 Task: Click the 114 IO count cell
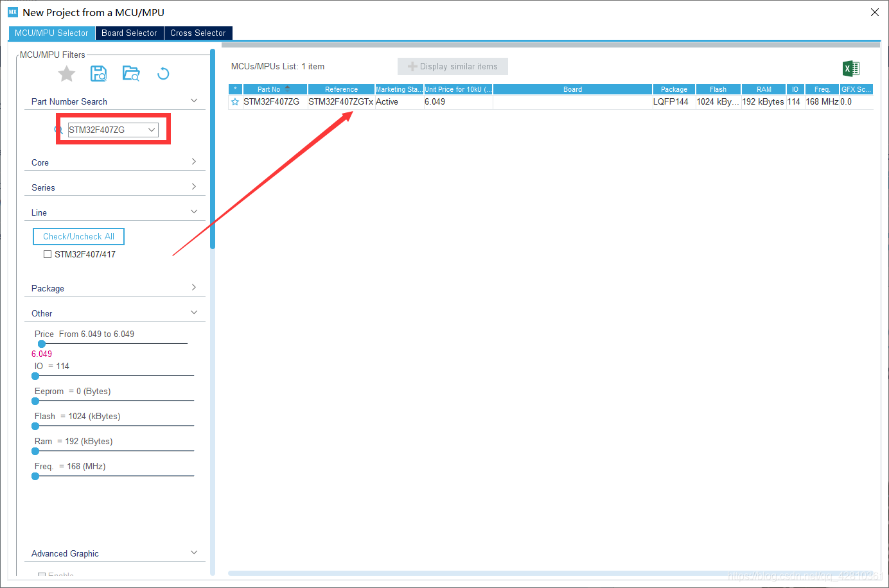coord(794,102)
